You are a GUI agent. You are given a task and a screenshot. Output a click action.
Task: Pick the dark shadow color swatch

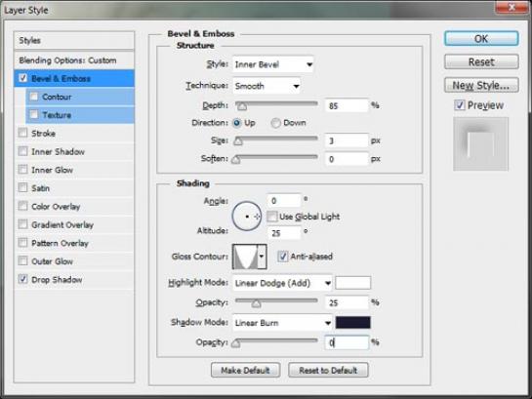352,322
